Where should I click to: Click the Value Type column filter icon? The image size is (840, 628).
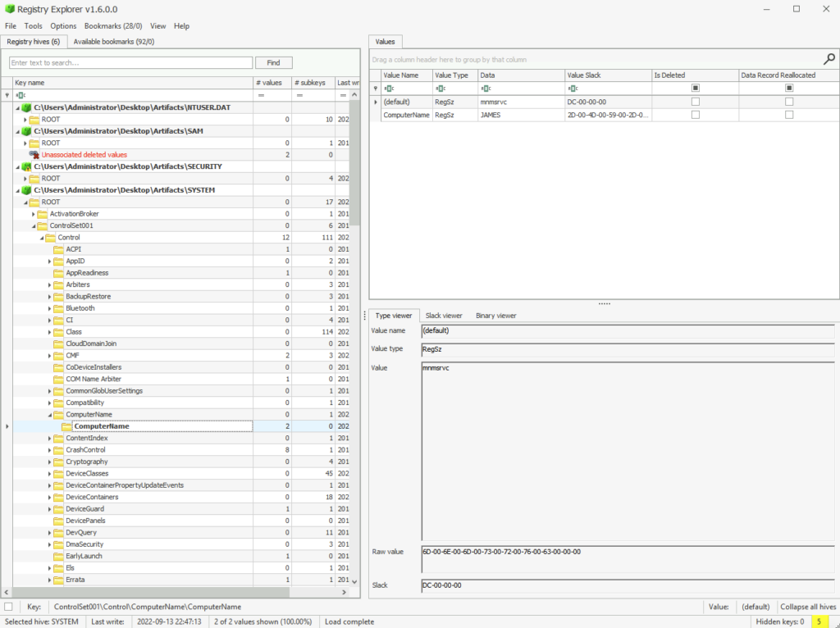441,89
